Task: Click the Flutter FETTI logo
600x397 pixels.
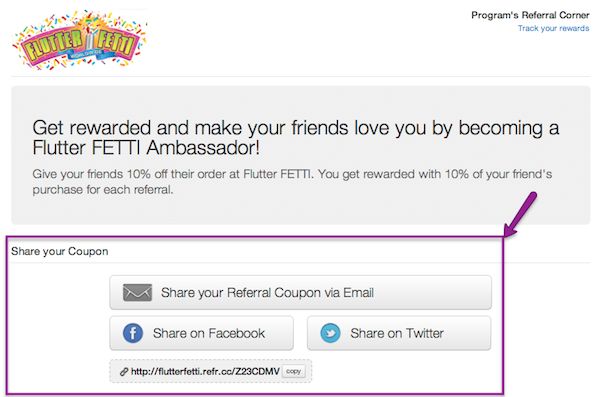Action: pyautogui.click(x=80, y=40)
